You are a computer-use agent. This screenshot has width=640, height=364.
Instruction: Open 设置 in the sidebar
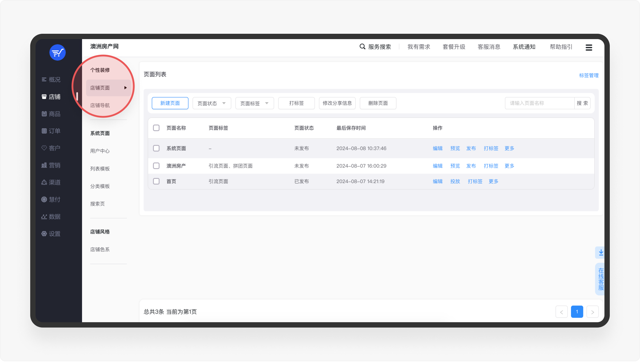(x=51, y=234)
